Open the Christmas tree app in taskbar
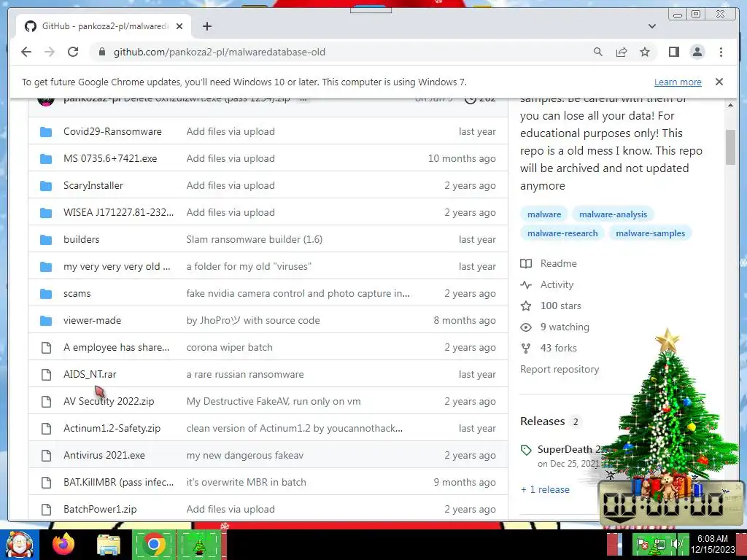Screen dimensions: 747x560 coord(200,544)
